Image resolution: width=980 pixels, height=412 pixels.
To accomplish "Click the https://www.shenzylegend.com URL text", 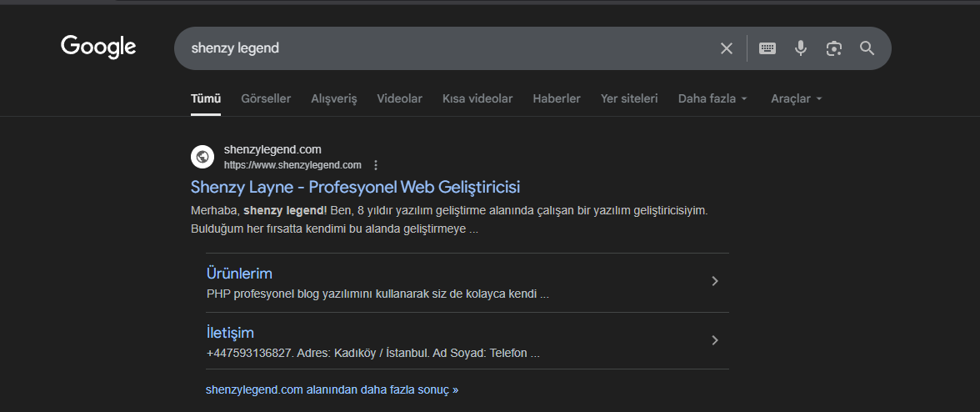I will pos(292,165).
